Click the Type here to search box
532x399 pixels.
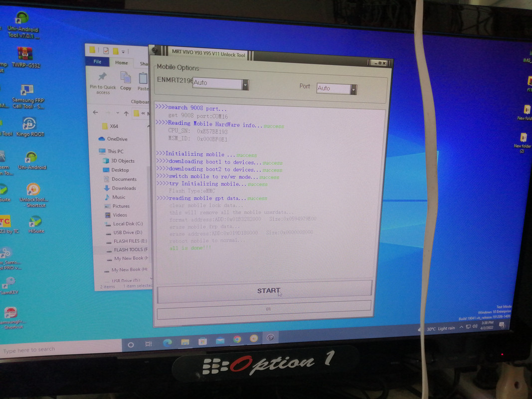click(x=60, y=349)
